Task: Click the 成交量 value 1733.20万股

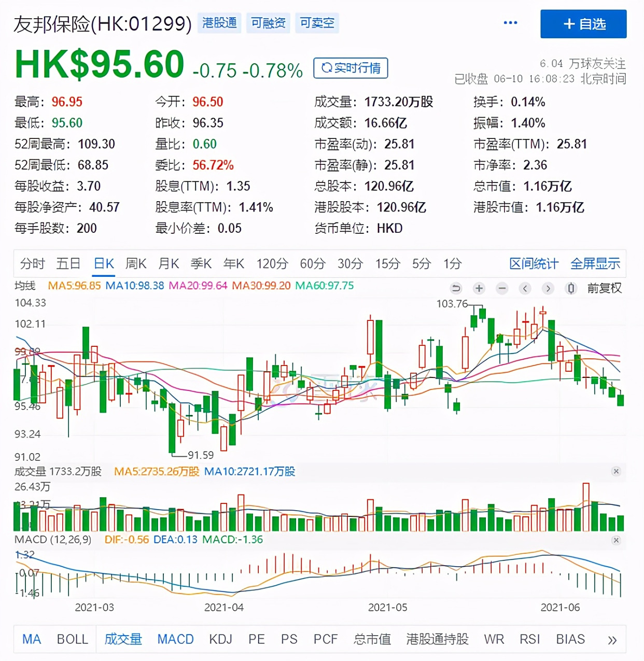Action: pos(399,102)
